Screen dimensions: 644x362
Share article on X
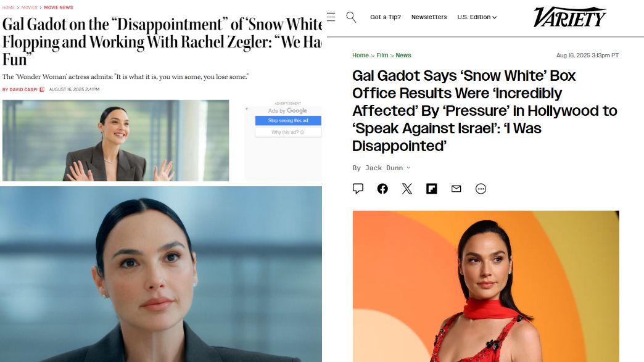point(407,189)
